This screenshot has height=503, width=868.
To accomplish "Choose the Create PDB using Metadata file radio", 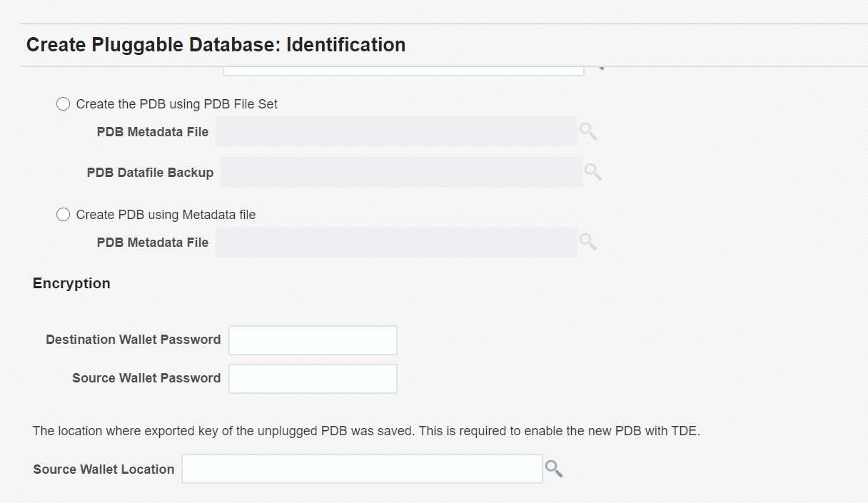I will point(64,215).
